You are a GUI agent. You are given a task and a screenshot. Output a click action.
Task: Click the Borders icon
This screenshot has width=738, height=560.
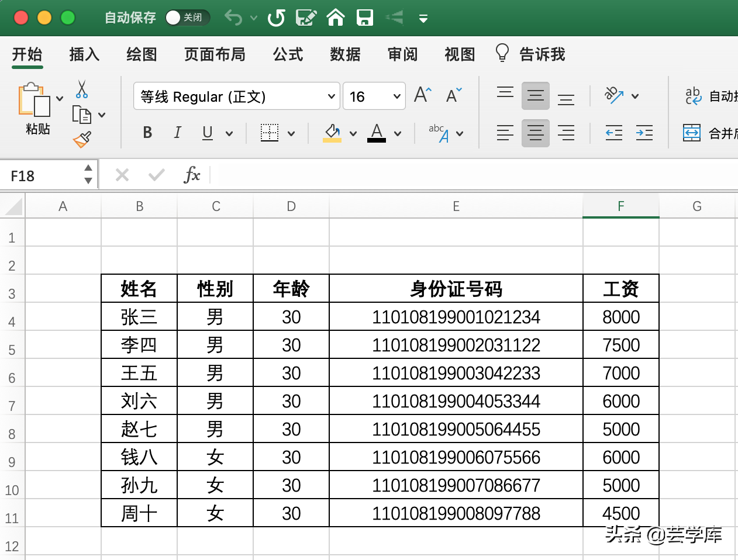pyautogui.click(x=270, y=133)
